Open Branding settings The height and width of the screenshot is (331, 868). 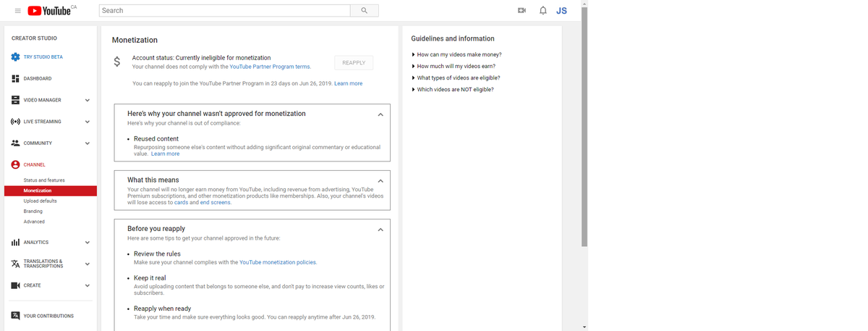pos(33,211)
